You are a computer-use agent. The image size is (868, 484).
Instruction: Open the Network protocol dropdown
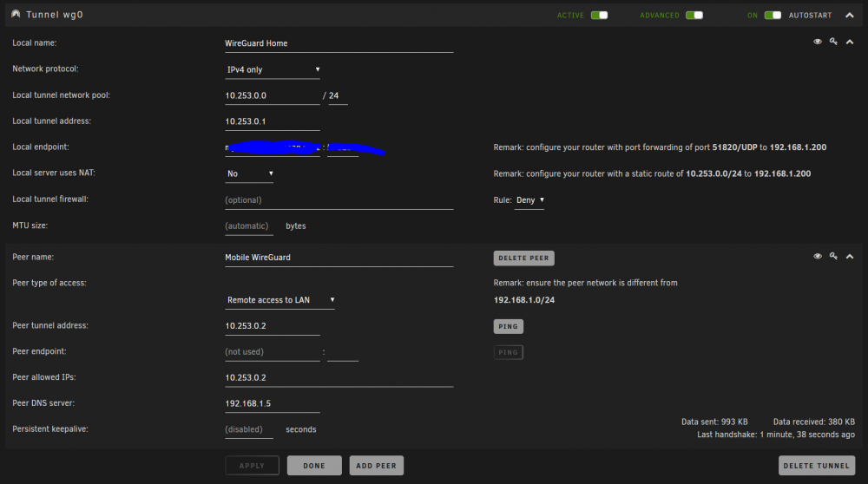pyautogui.click(x=273, y=69)
